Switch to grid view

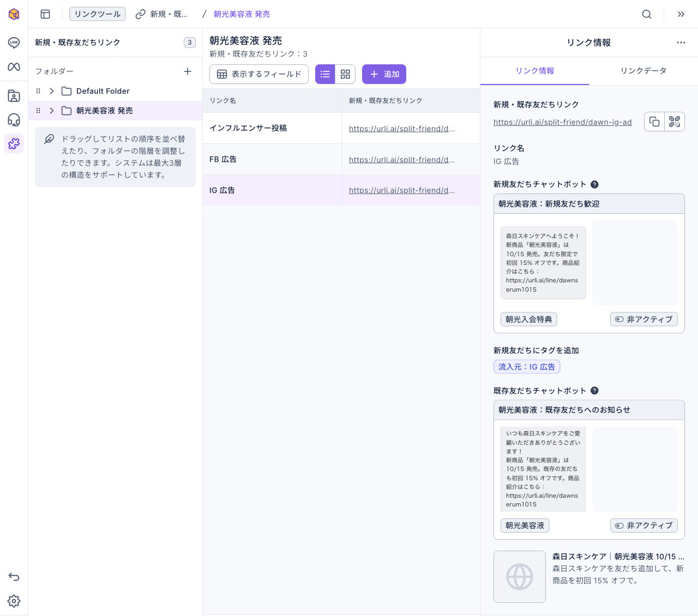[345, 74]
